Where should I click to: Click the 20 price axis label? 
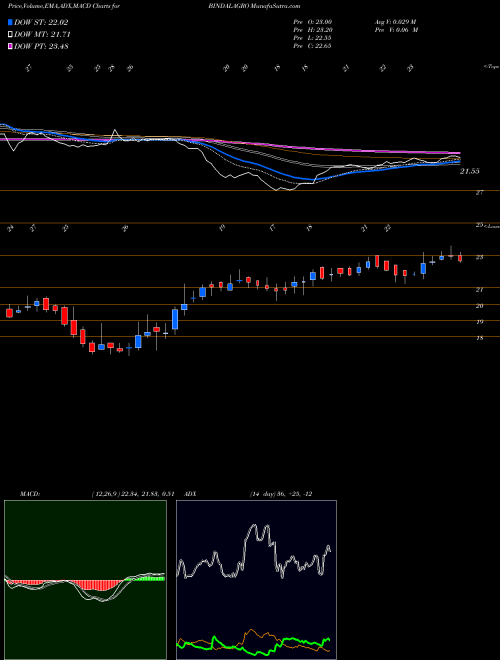479,306
